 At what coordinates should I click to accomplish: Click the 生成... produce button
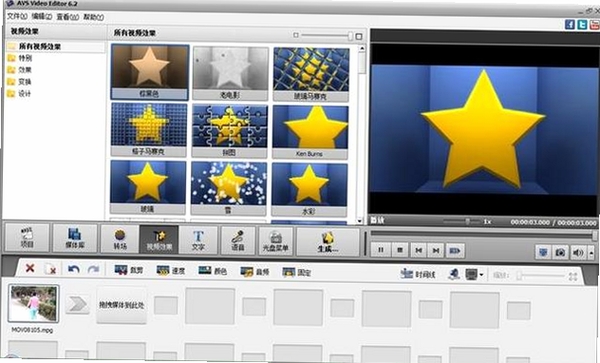coord(328,242)
